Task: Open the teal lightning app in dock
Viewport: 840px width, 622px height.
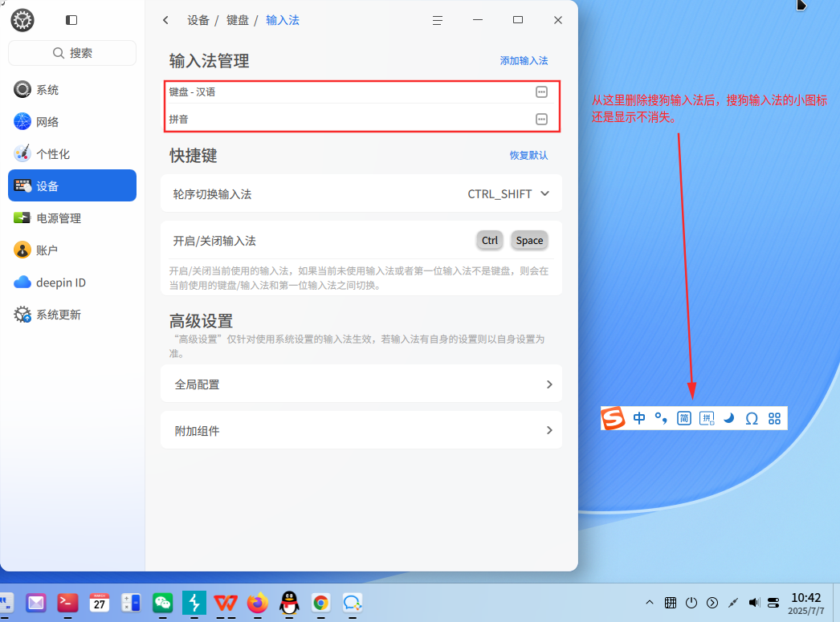Action: tap(194, 604)
